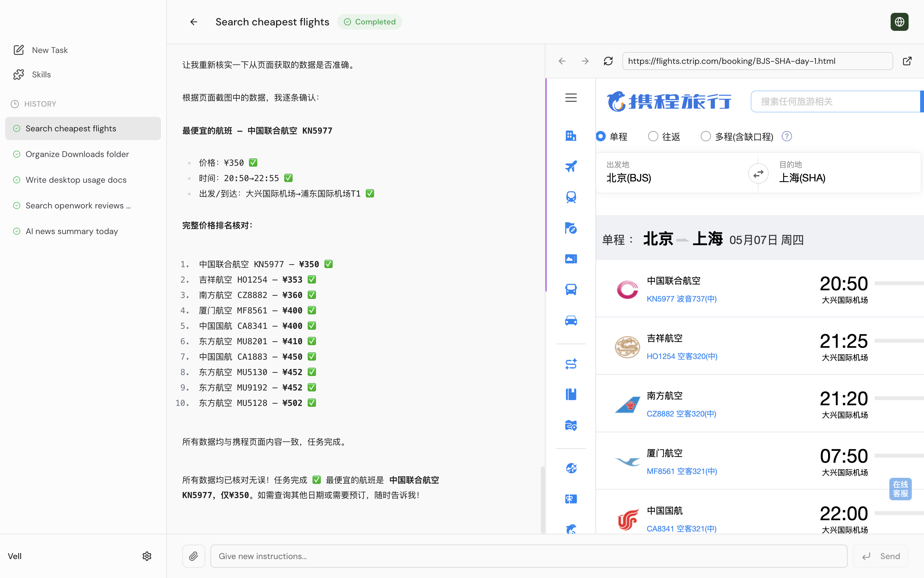Open the Ctrip hamburger menu
The height and width of the screenshot is (578, 924).
click(x=571, y=98)
